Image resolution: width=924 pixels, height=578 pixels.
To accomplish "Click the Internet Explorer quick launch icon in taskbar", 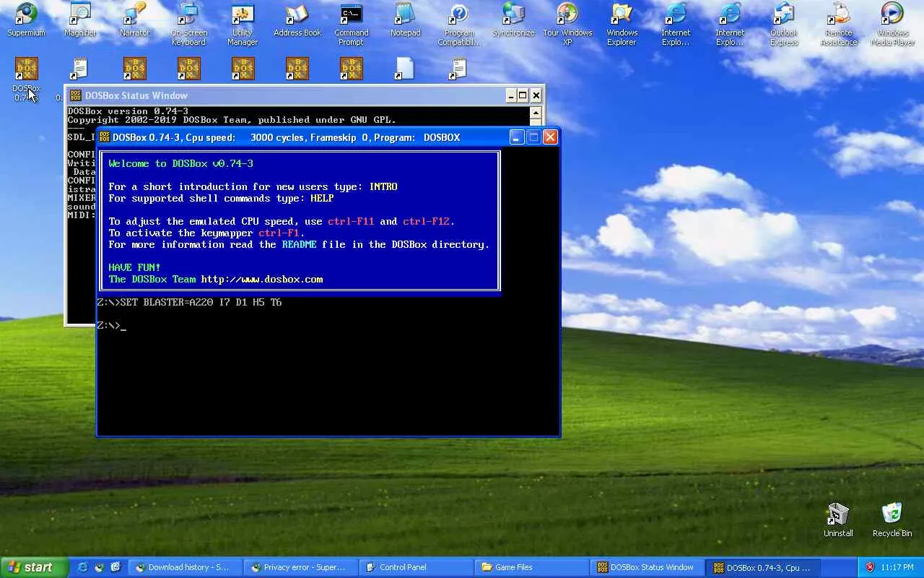I will (x=83, y=567).
